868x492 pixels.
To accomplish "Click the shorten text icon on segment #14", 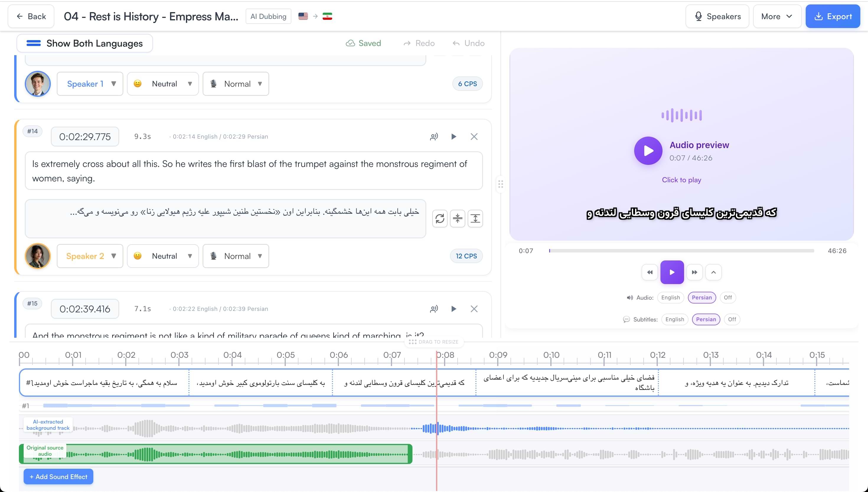I will (x=458, y=219).
